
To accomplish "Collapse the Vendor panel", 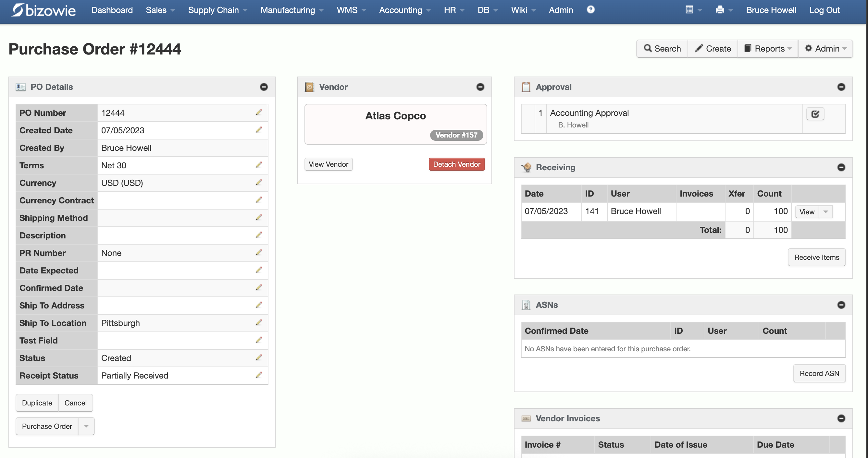I will coord(480,87).
